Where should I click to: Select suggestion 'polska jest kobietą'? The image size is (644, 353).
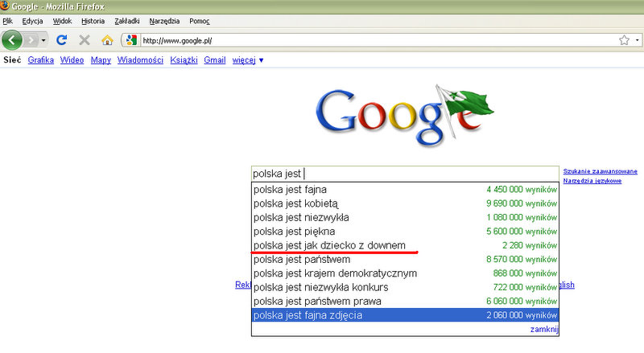405,203
